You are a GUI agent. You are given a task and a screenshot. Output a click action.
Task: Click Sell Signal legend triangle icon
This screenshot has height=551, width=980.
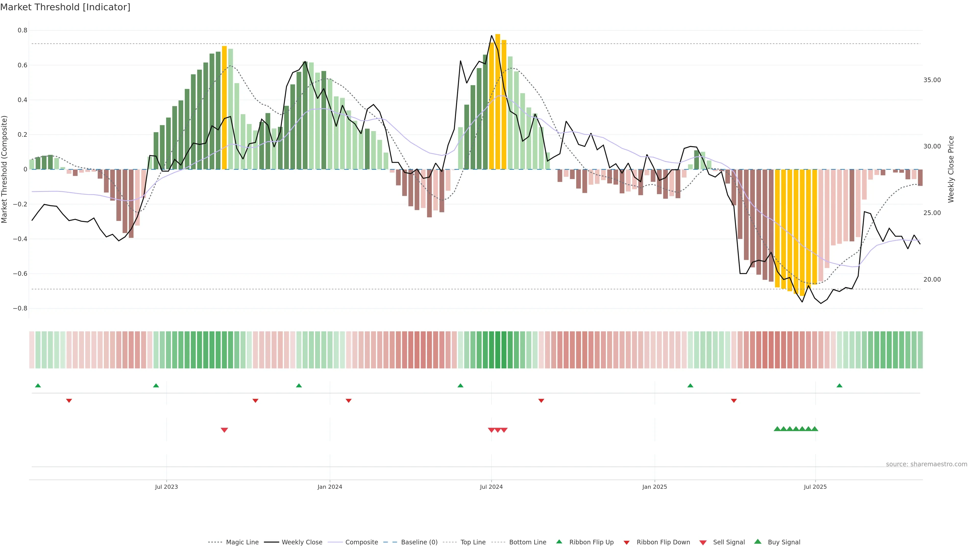[x=703, y=543]
